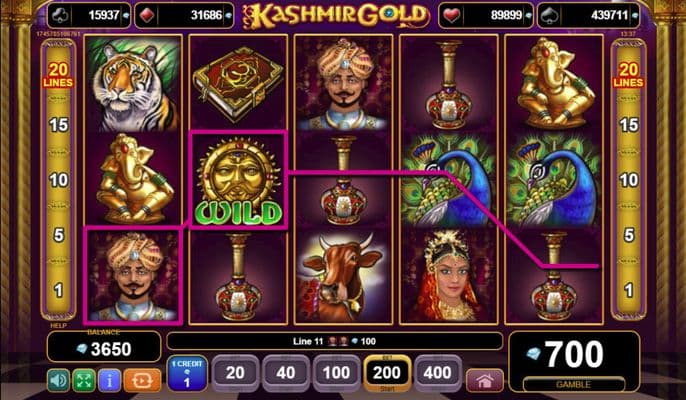
Task: Open the blue info paytable icon
Action: (x=109, y=380)
